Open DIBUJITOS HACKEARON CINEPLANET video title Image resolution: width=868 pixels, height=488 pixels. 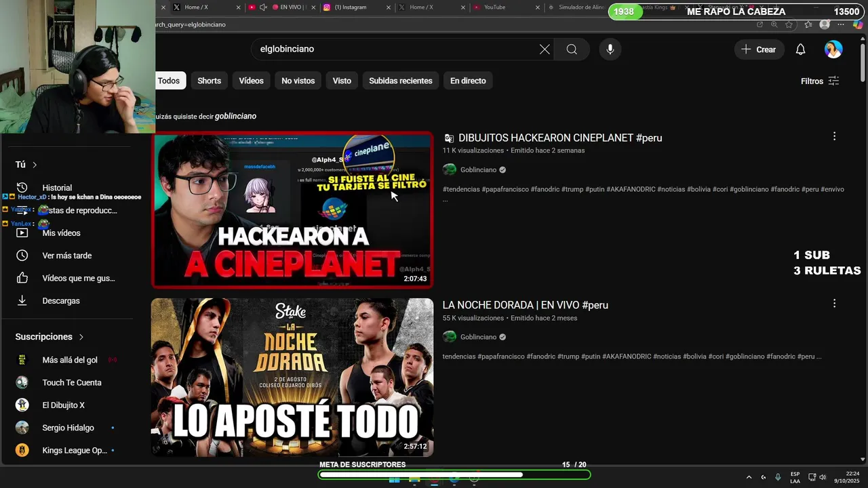click(x=560, y=138)
